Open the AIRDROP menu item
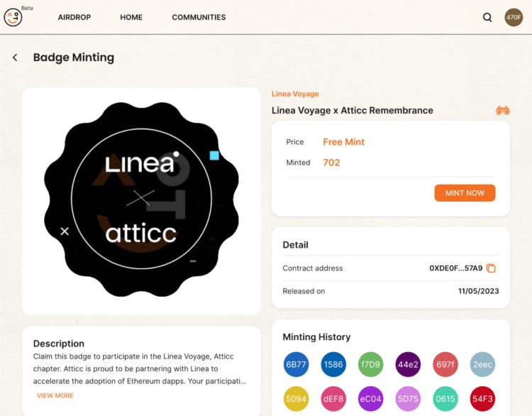This screenshot has height=416, width=532. tap(74, 17)
